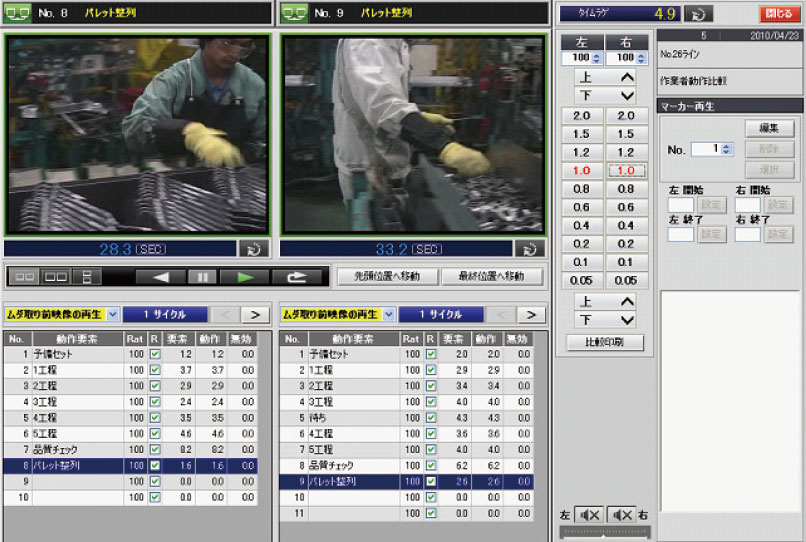Set left playback speed to 1.0
The height and width of the screenshot is (542, 806).
[x=581, y=171]
